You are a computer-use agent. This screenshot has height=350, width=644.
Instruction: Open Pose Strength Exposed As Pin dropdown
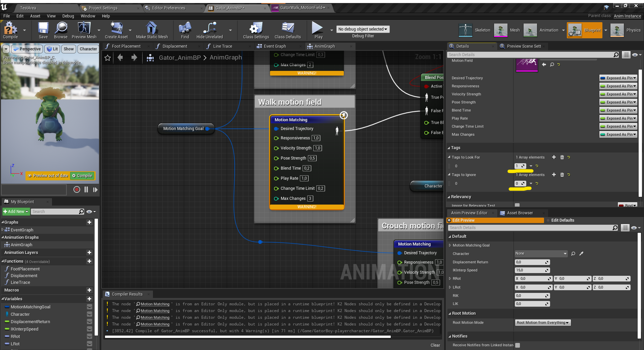click(x=618, y=102)
